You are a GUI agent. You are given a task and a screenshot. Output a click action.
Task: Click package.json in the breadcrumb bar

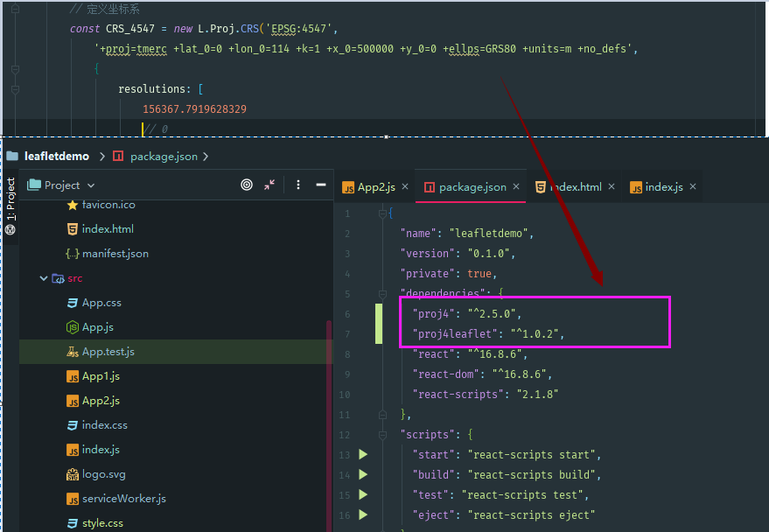point(164,157)
